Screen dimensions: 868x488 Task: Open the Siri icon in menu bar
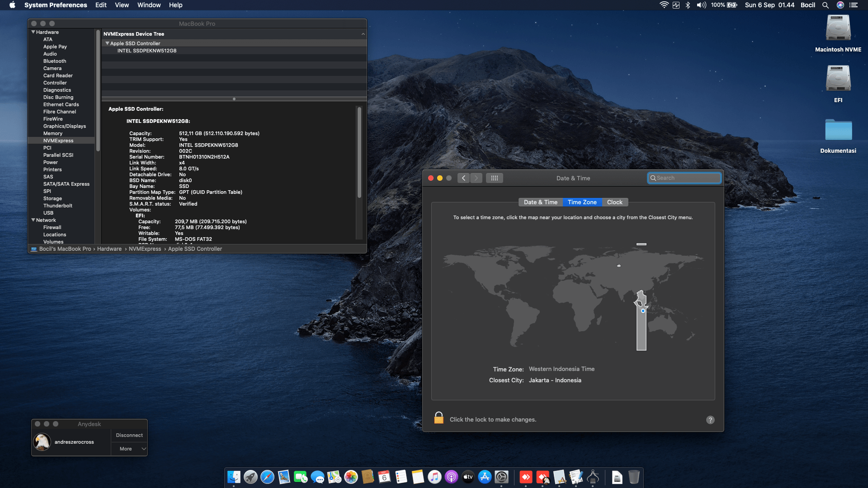pyautogui.click(x=840, y=5)
